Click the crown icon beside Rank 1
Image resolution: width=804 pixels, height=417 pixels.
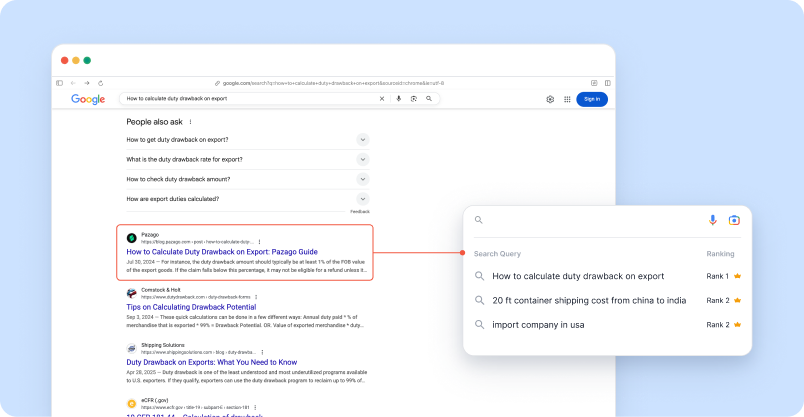(737, 276)
